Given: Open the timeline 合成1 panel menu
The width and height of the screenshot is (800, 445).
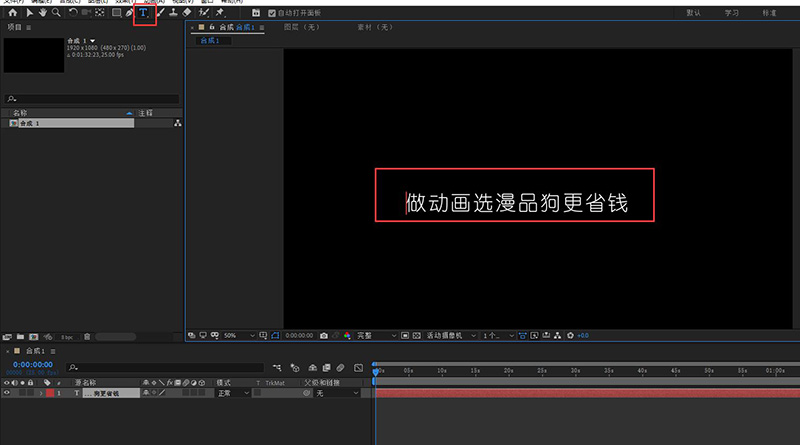Looking at the screenshot, I should 53,351.
